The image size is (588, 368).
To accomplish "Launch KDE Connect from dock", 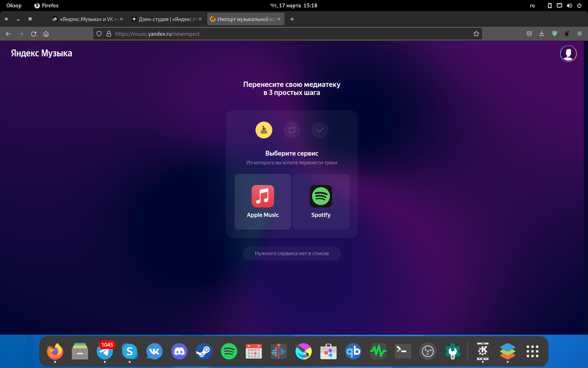I will pyautogui.click(x=483, y=351).
